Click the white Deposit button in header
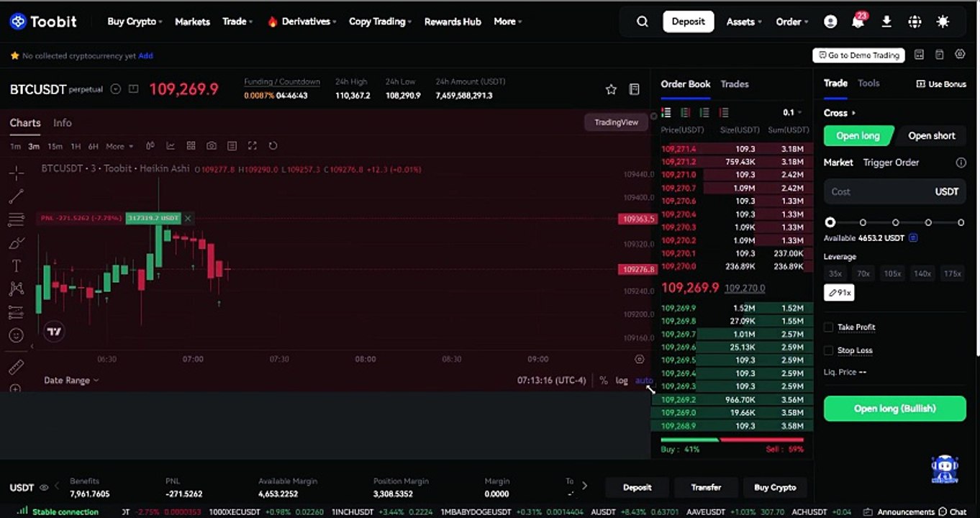The width and height of the screenshot is (980, 518). tap(689, 22)
